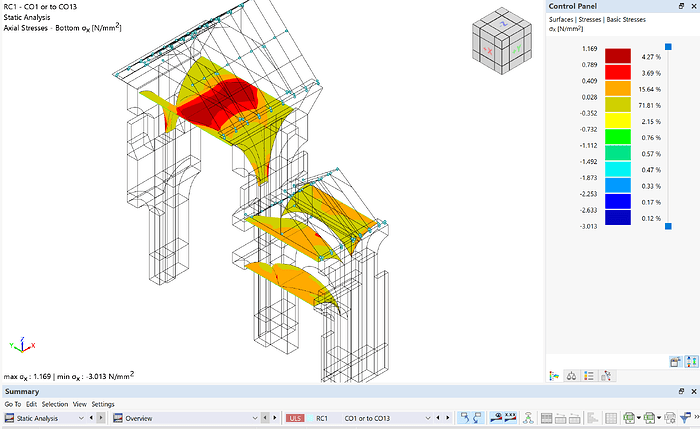The width and height of the screenshot is (700, 429).
Task: Open the View menu in Summary
Action: (79, 404)
